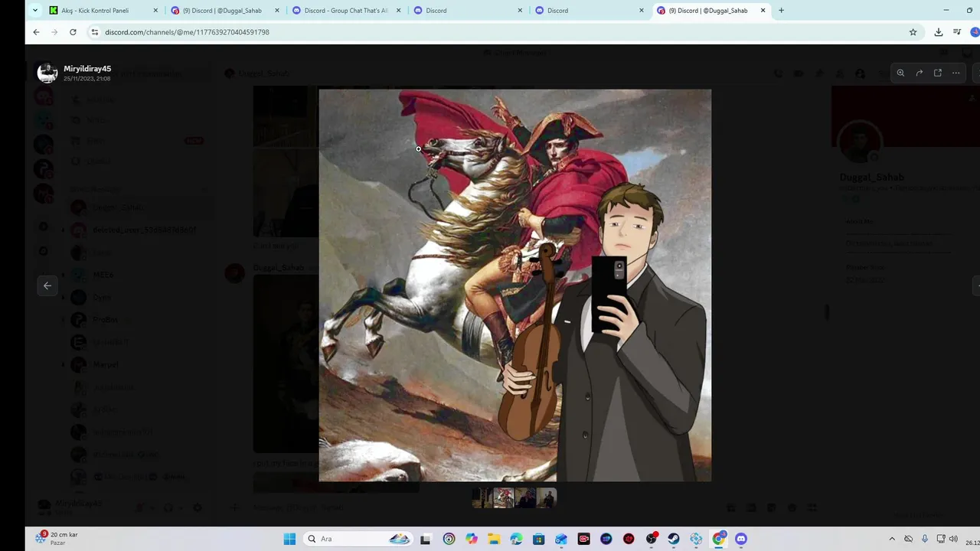View site information icon beside the URL
Viewport: 980px width, 551px height.
(95, 32)
